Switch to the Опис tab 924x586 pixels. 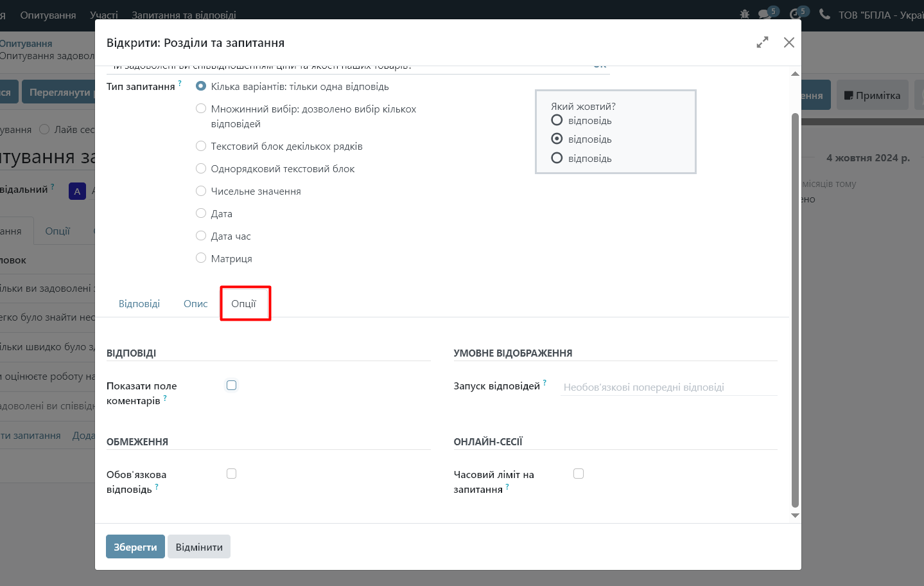(196, 304)
